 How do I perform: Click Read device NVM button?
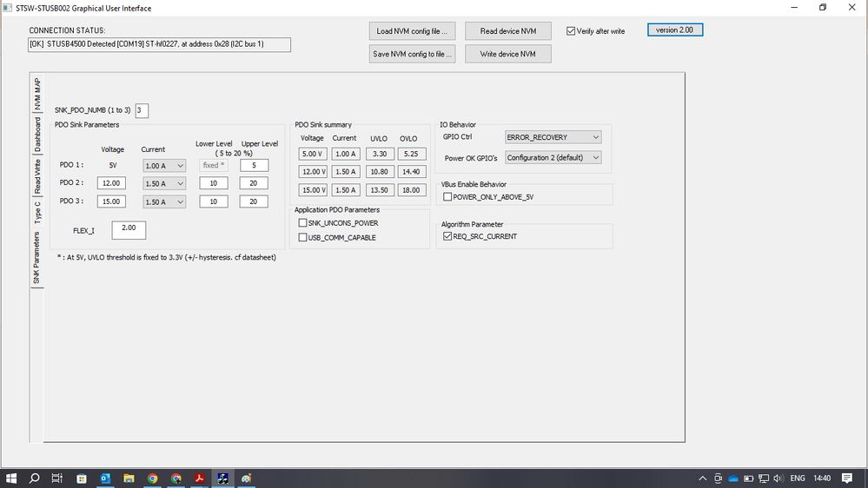[507, 31]
